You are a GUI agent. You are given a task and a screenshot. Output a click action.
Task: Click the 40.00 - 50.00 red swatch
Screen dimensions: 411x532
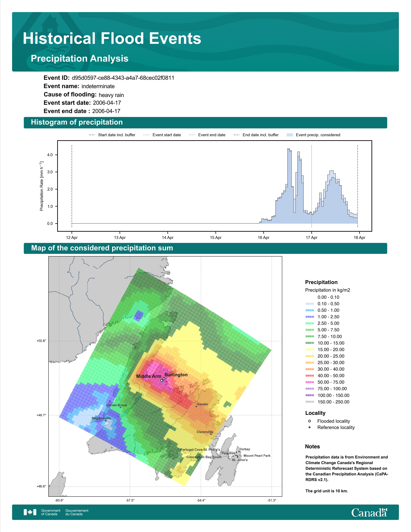coord(310,376)
